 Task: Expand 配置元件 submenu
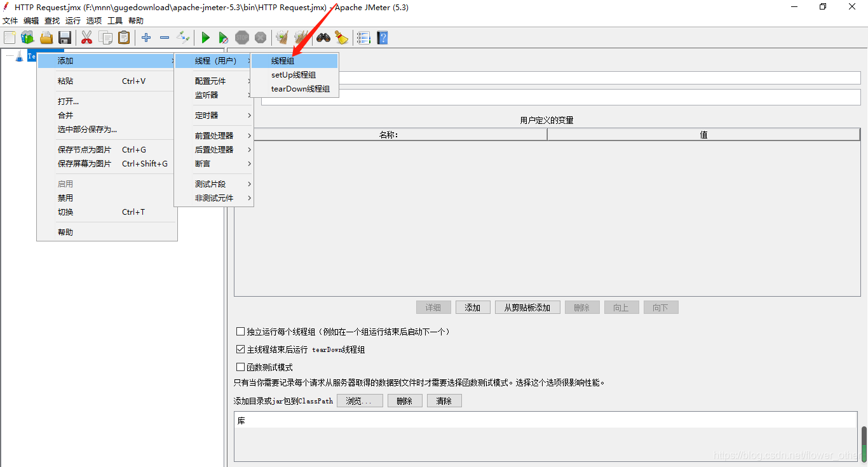coord(214,81)
